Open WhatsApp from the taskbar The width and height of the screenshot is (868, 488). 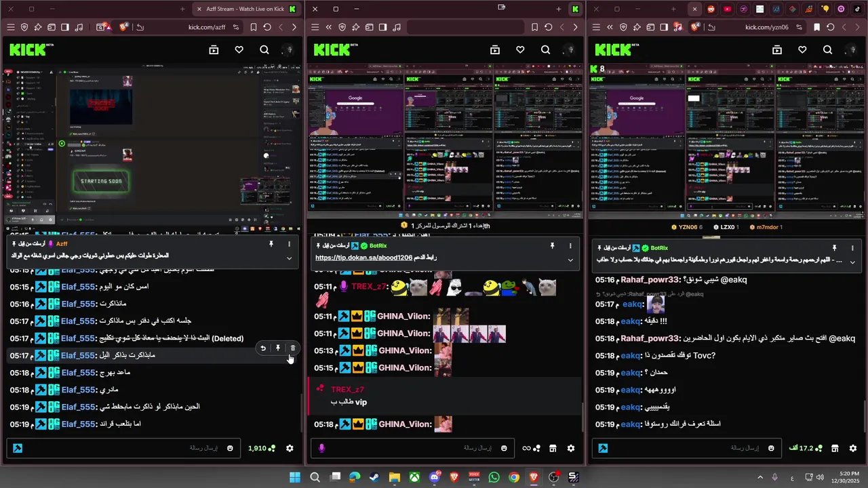point(494,477)
